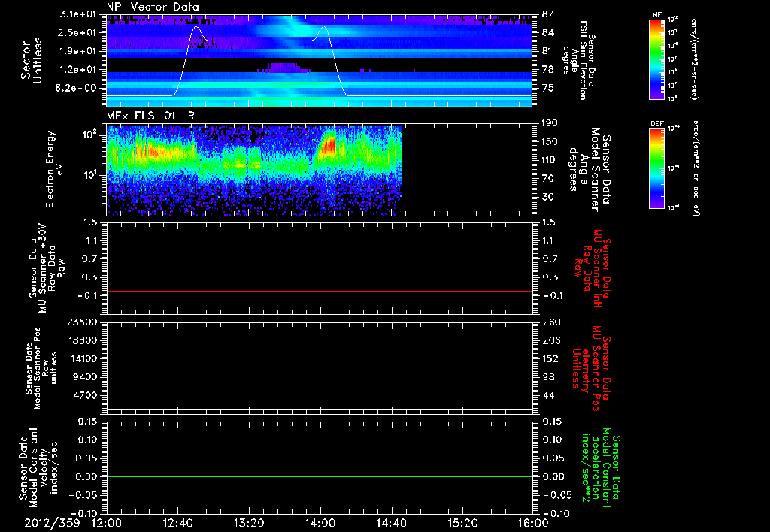The width and height of the screenshot is (770, 532).
Task: Click the red hot spot in ELS spectrogram
Action: [x=329, y=144]
